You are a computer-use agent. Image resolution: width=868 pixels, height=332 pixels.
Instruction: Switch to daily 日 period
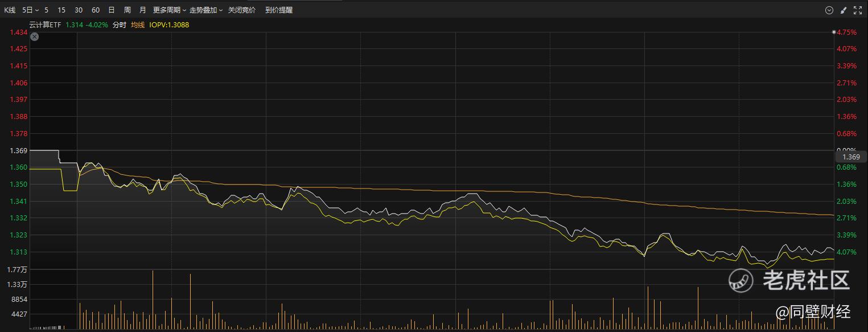(112, 10)
